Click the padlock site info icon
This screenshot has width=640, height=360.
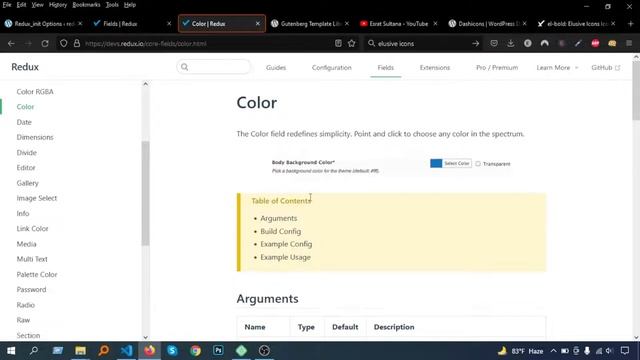click(x=77, y=43)
